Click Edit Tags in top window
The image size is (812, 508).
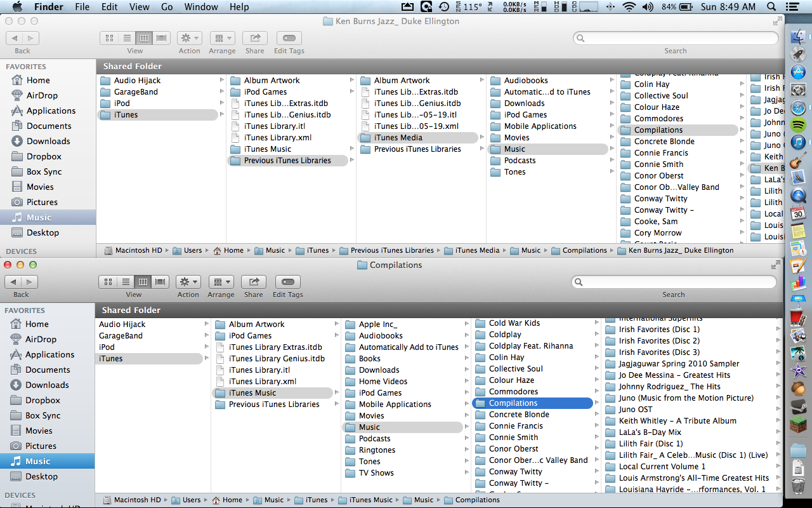(289, 38)
